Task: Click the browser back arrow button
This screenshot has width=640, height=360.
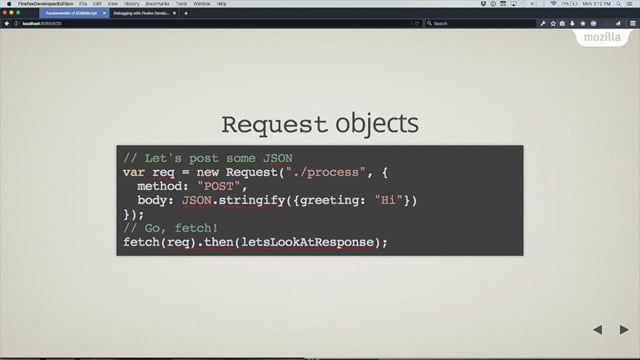Action: pos(7,24)
